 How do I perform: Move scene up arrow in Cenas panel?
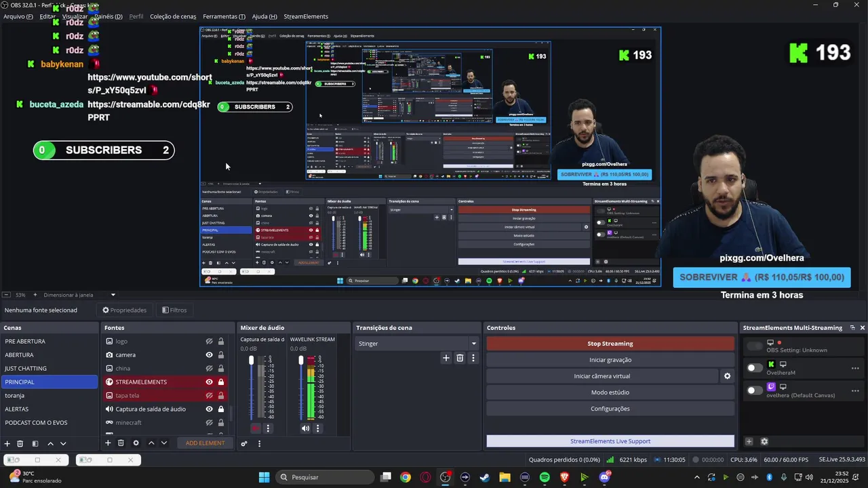(x=50, y=443)
